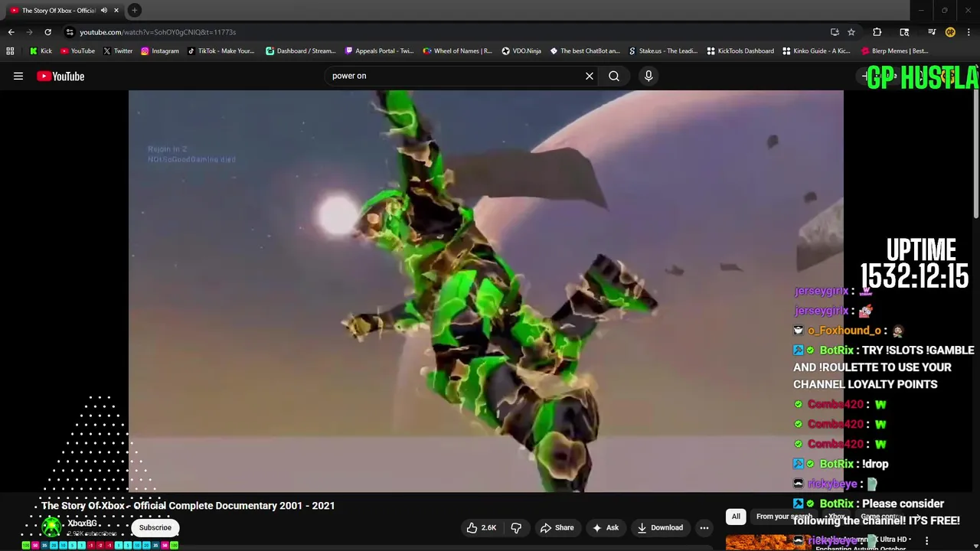Like the video with thumbs up

[x=482, y=527]
